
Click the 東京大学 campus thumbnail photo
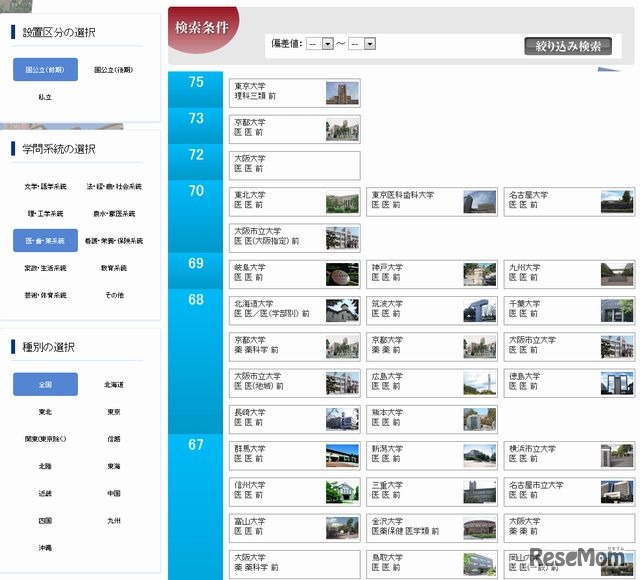(x=342, y=93)
